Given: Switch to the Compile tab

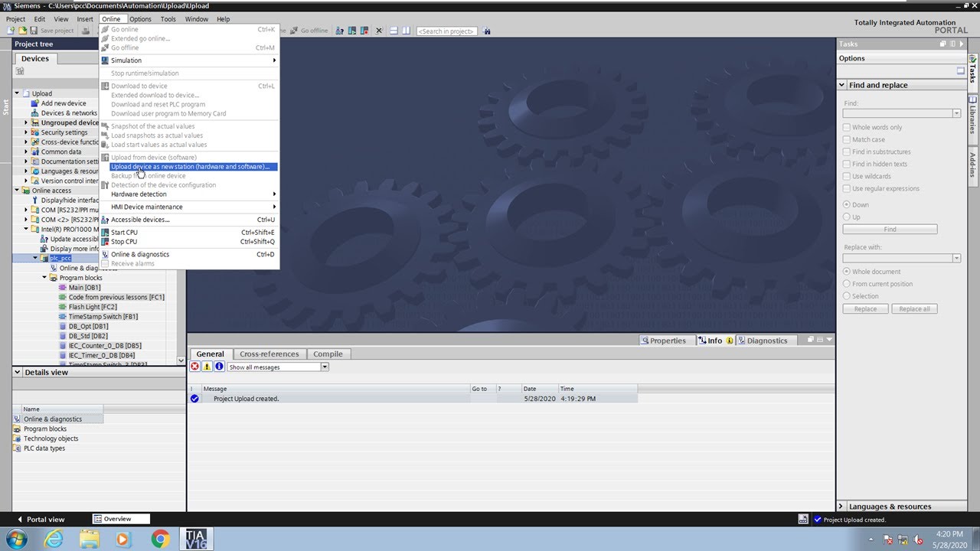Looking at the screenshot, I should pos(328,354).
